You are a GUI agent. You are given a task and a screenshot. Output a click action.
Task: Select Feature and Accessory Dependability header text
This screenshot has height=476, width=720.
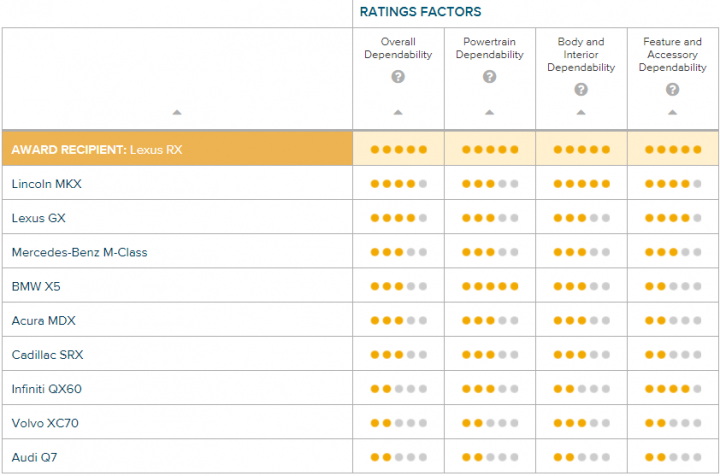point(672,55)
